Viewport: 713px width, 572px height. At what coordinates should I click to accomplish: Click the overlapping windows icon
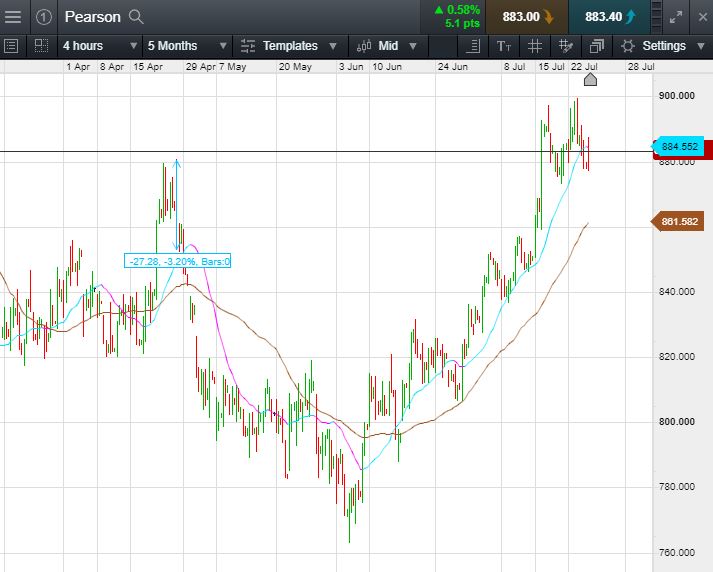click(x=597, y=46)
